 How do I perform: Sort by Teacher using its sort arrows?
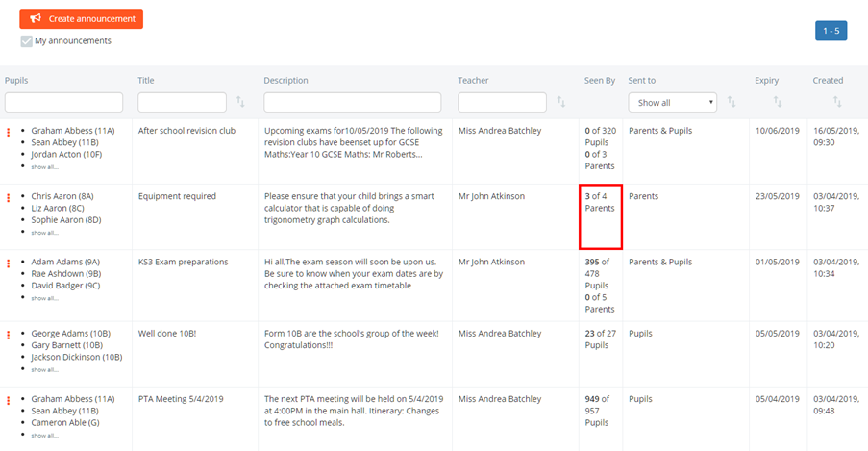(560, 101)
